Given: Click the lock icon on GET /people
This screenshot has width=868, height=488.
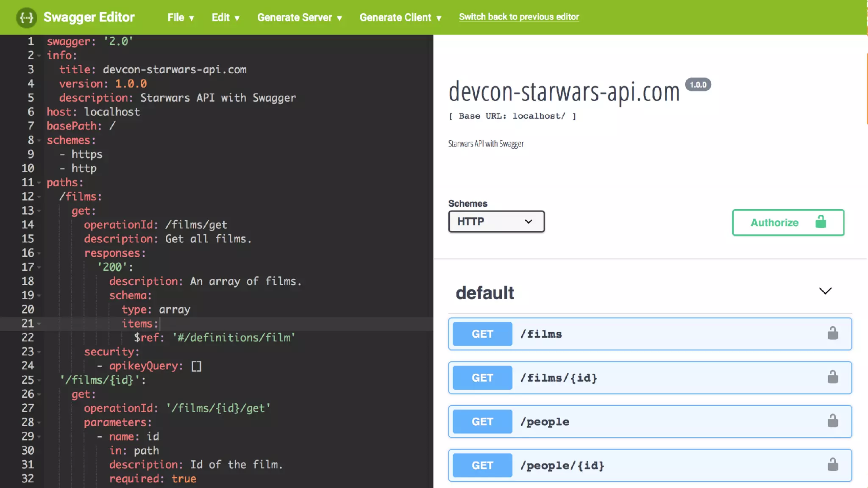Looking at the screenshot, I should (832, 421).
